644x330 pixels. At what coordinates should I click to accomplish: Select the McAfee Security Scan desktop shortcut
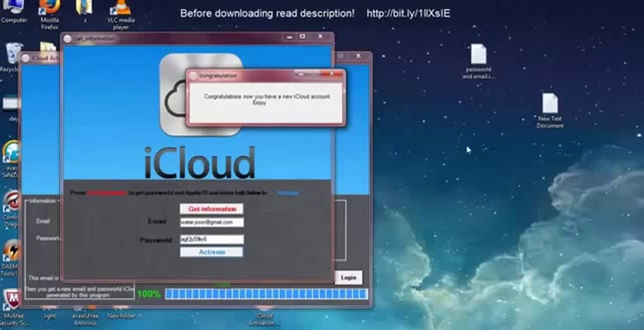(x=15, y=306)
